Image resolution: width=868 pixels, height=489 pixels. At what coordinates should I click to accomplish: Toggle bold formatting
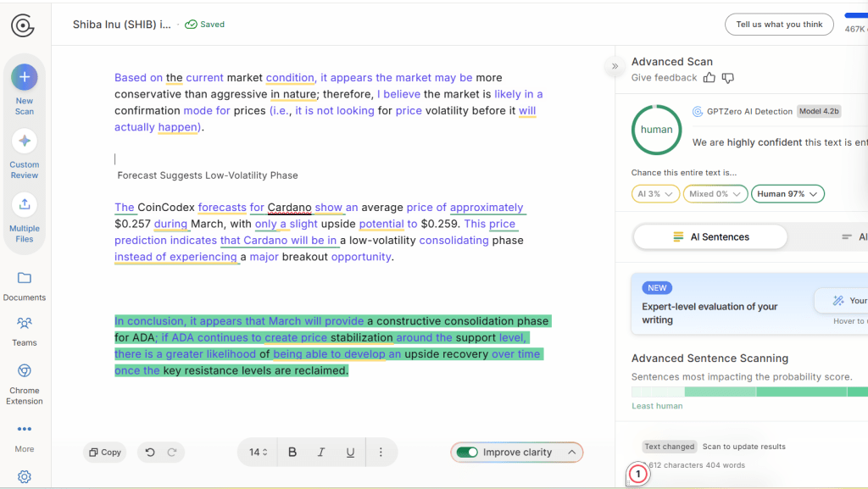(292, 453)
